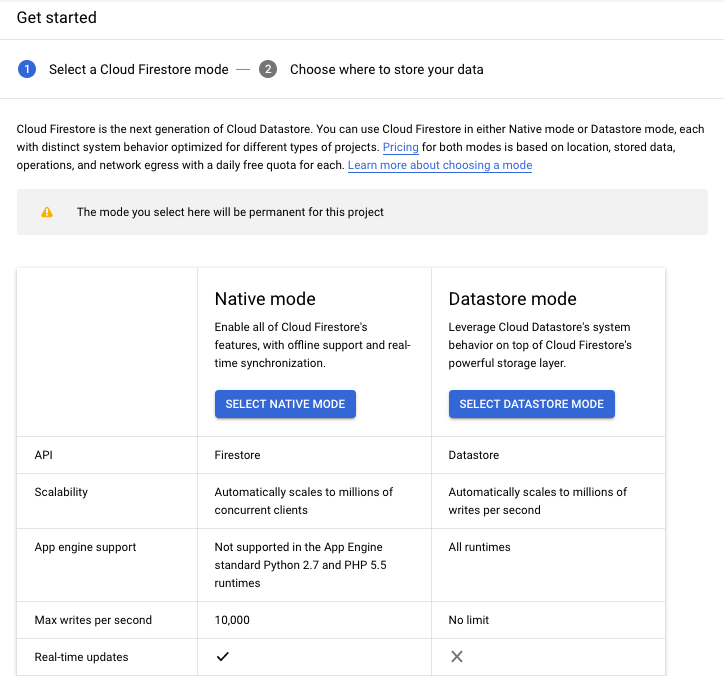Click the step 2 circle icon
Screen dimensions: 724x676
[268, 69]
